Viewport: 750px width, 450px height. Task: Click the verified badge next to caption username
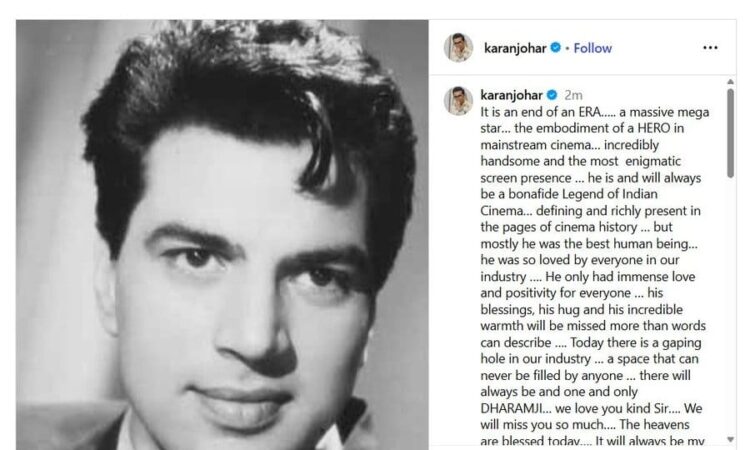click(x=552, y=95)
